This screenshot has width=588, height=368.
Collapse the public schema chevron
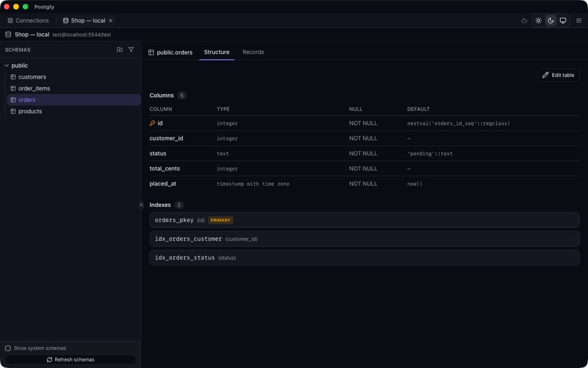(x=6, y=65)
